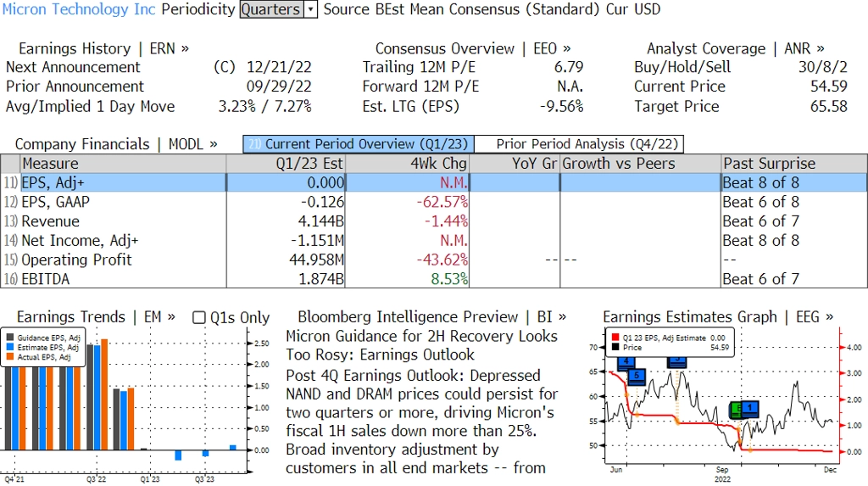
Task: Toggle the Q1s Only checkbox
Action: pos(198,317)
